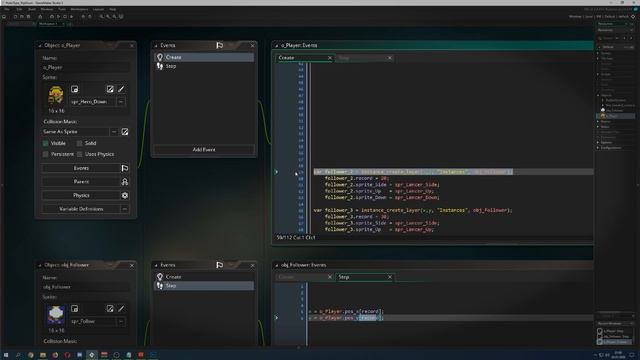Click the edit collision mask icon for o_Player
Viewport: 640px width, 360px height.
coord(125,132)
